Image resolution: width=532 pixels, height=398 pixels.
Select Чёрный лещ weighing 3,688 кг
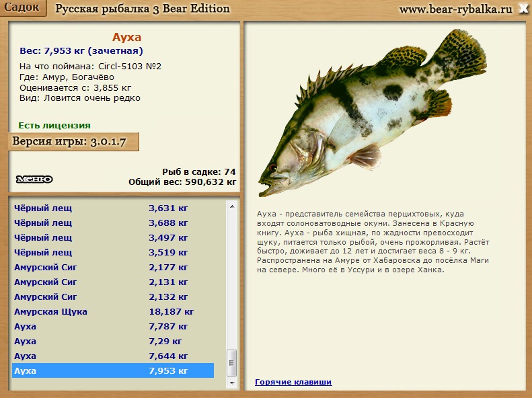[113, 223]
